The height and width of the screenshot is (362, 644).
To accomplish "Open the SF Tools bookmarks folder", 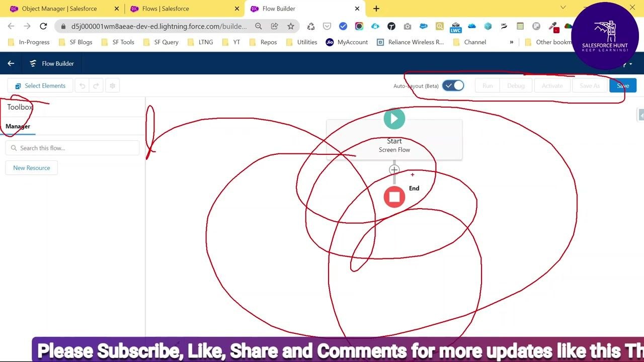I will pyautogui.click(x=118, y=42).
